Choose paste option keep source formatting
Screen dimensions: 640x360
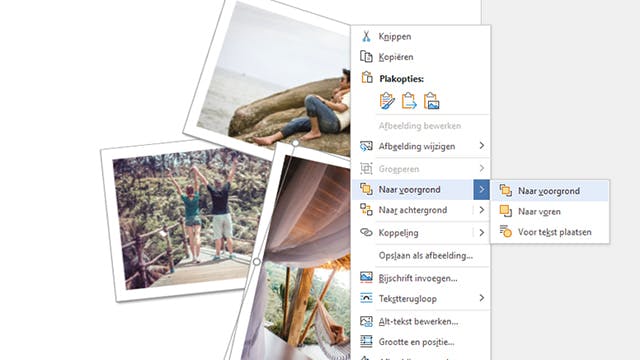pyautogui.click(x=387, y=101)
